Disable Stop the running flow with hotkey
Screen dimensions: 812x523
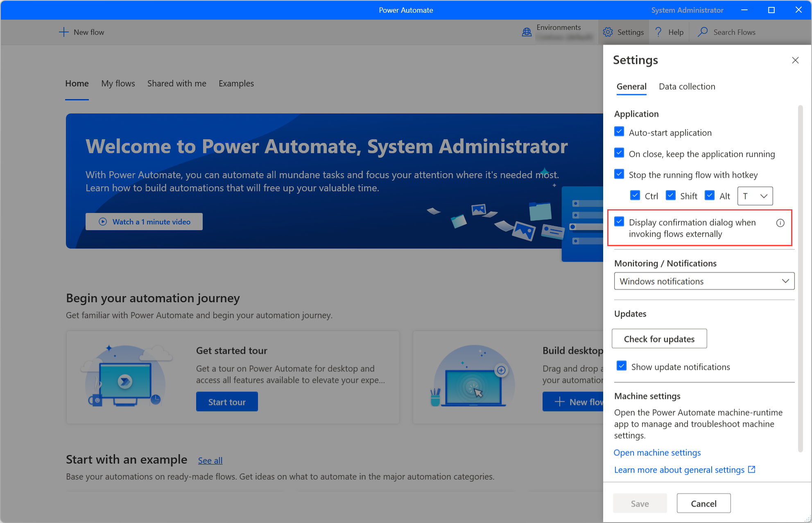click(620, 174)
